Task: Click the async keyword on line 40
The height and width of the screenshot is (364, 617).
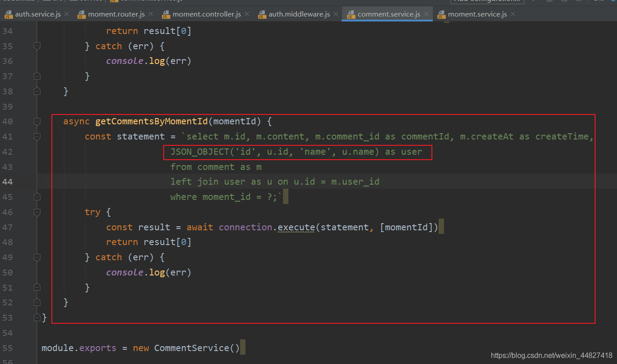Action: (x=76, y=121)
